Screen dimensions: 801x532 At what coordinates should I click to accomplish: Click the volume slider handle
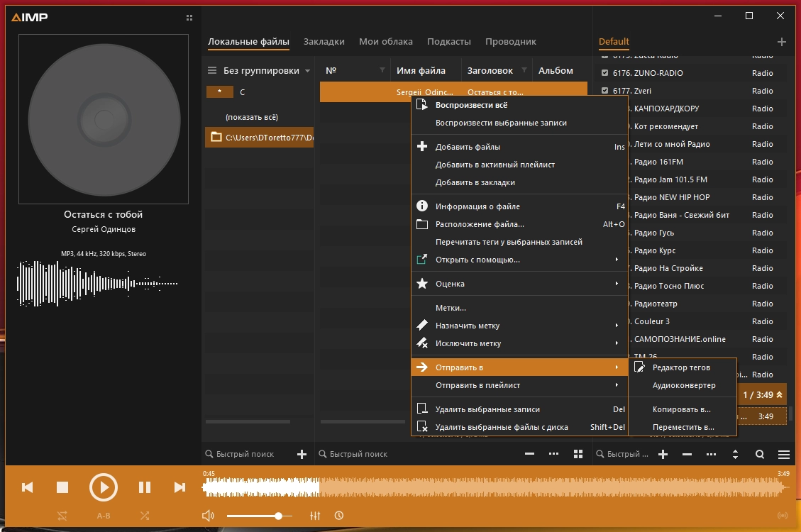[x=279, y=516]
